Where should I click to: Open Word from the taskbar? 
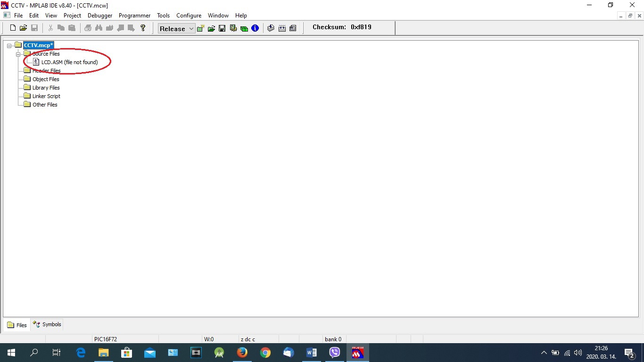[x=312, y=353]
